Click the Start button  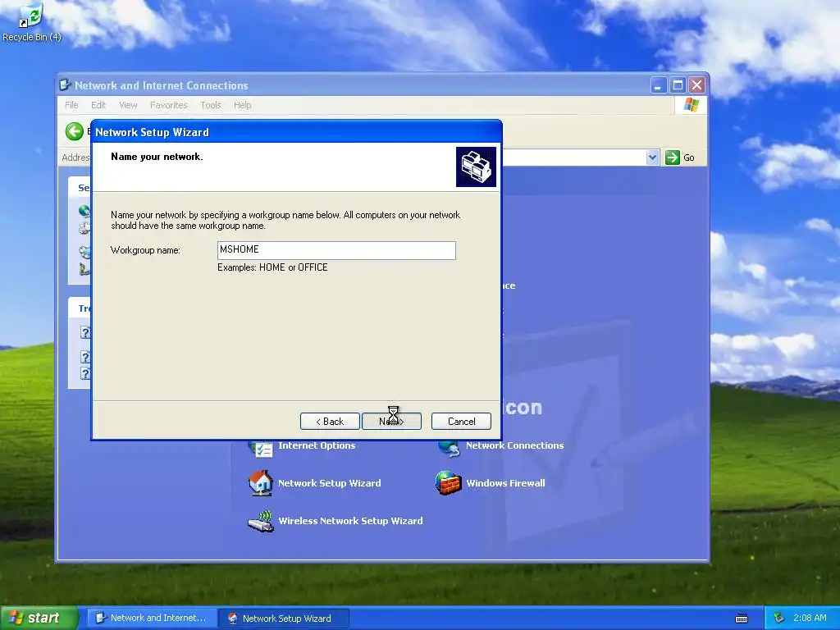[39, 619]
